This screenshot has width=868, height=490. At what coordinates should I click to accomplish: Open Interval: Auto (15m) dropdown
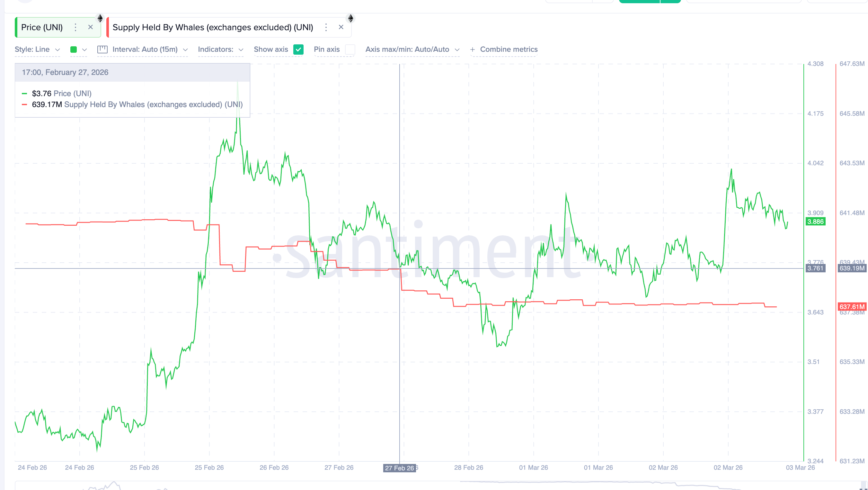[150, 50]
